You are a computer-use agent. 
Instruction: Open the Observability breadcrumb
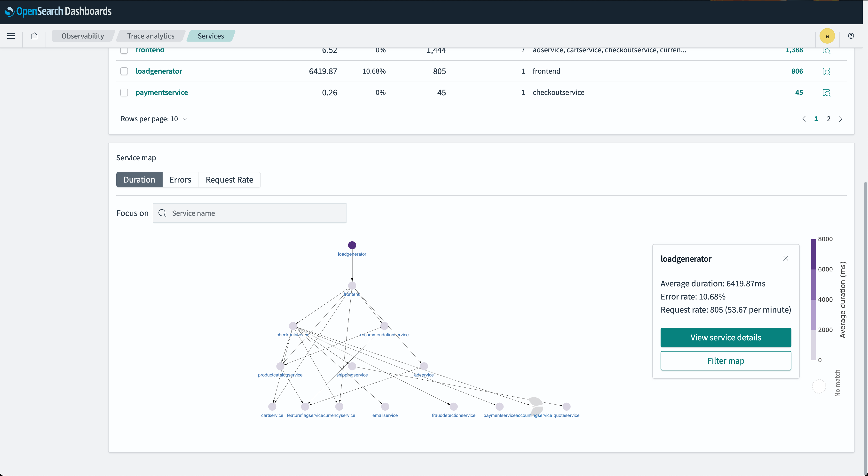coord(83,36)
